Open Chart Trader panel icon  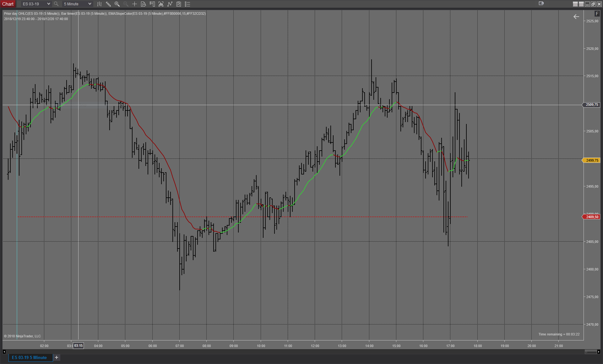(152, 4)
